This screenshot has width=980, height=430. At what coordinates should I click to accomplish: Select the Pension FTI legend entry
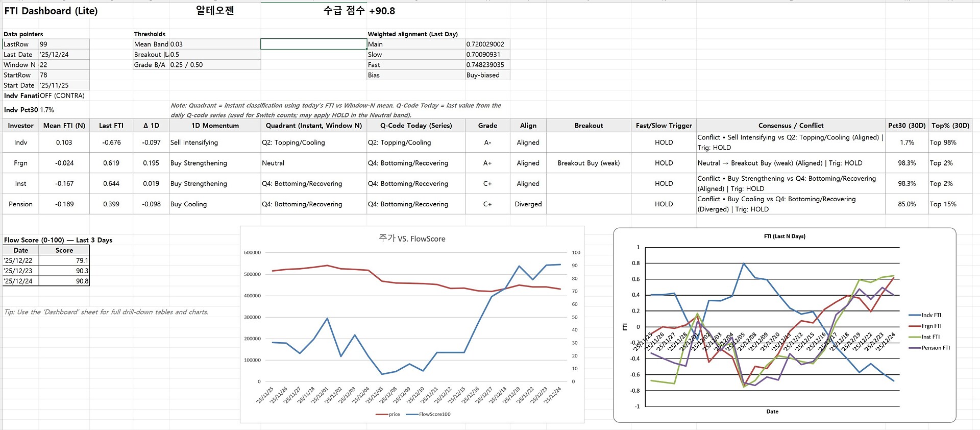[935, 348]
